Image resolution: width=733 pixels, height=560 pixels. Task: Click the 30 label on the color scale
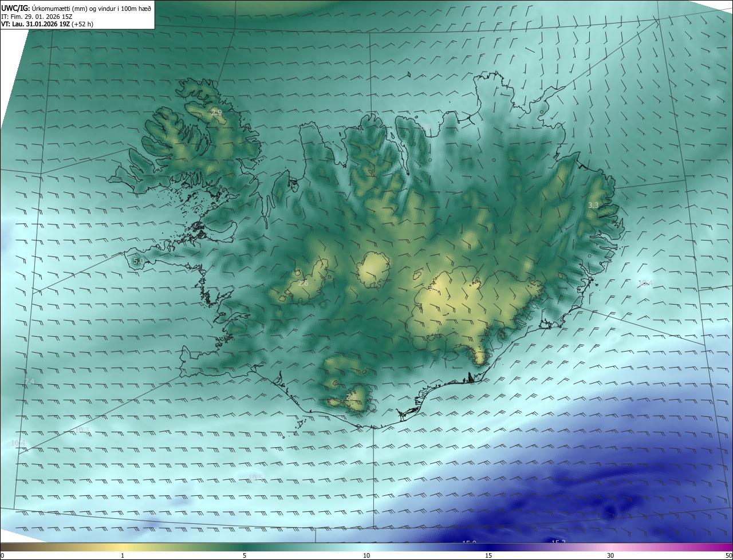tap(610, 555)
